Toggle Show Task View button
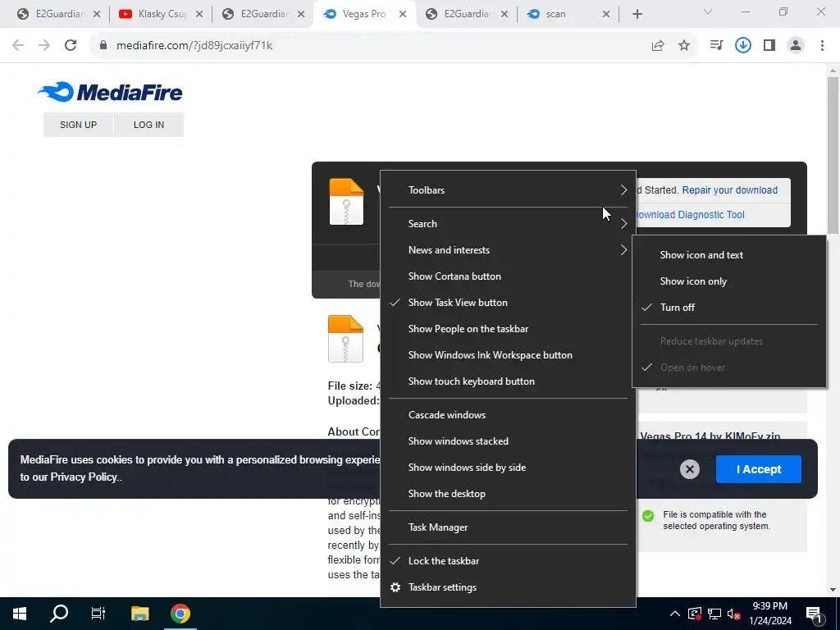This screenshot has height=630, width=840. (508, 303)
